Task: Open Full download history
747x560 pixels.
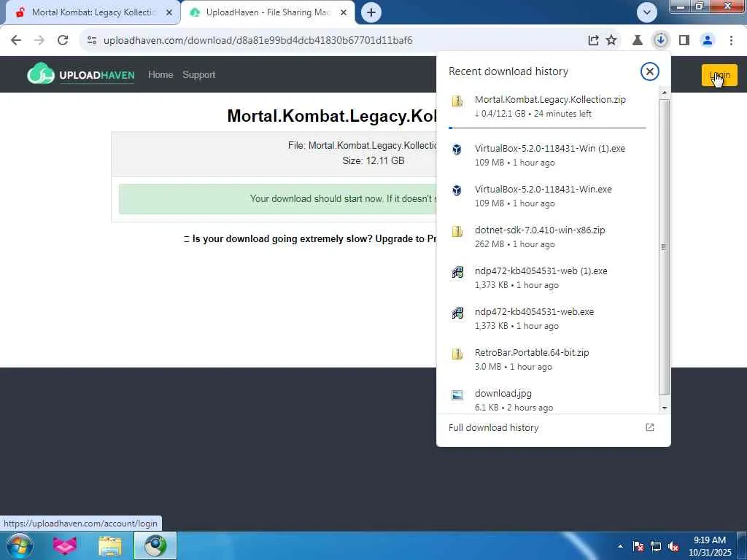Action: (x=554, y=427)
